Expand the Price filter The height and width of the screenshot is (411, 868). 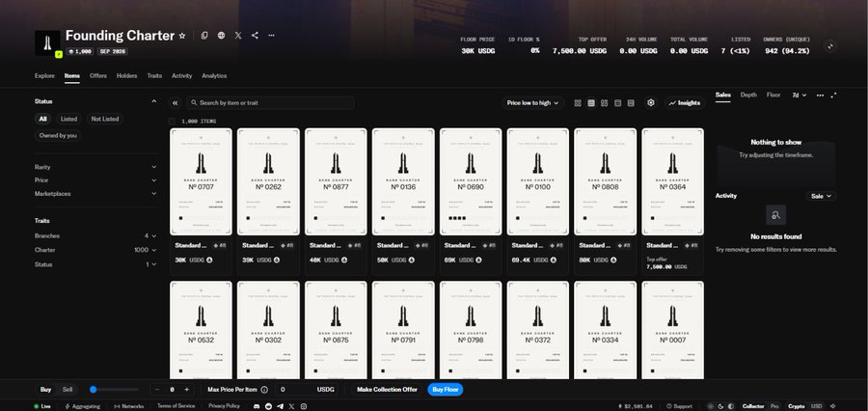click(95, 180)
